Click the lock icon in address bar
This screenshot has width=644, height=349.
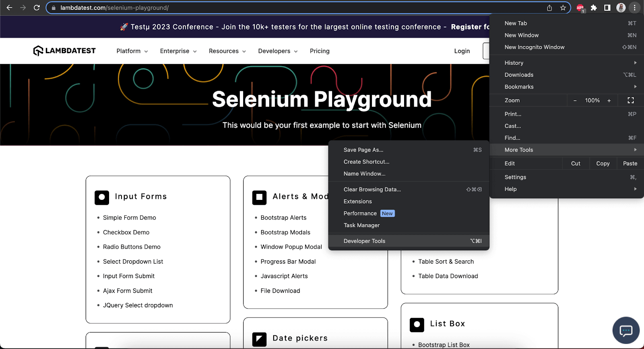tap(54, 8)
